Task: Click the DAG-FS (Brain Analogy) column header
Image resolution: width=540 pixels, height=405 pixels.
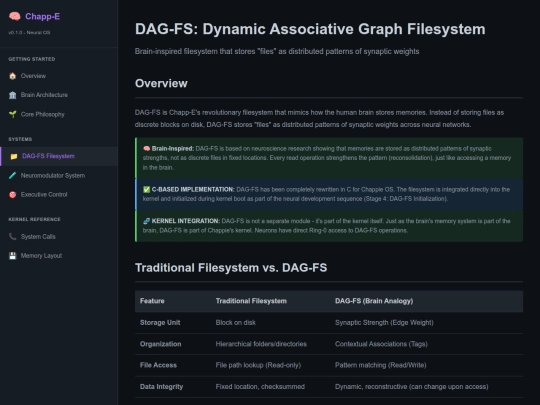Action: [x=374, y=301]
